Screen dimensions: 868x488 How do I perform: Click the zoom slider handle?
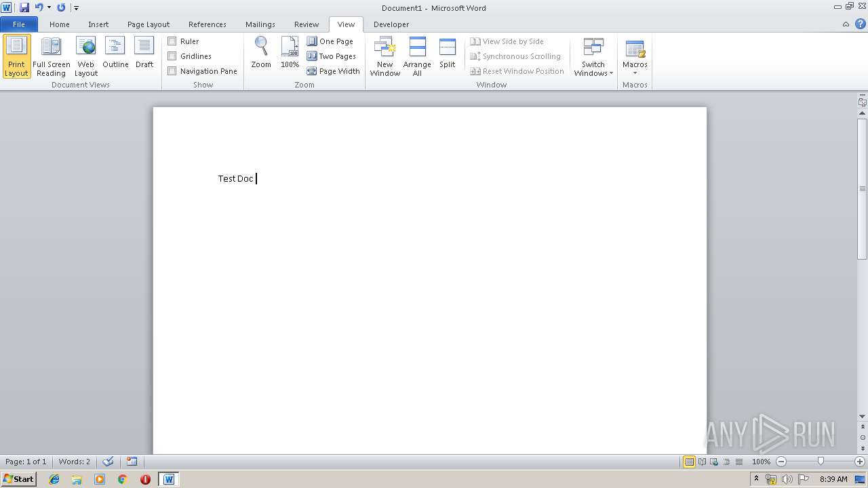[x=821, y=462]
